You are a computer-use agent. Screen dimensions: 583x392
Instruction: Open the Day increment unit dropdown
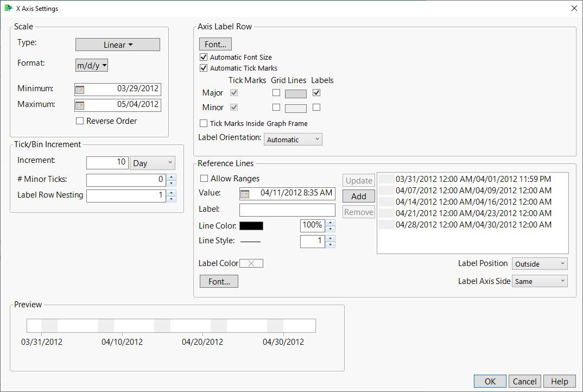coord(153,162)
